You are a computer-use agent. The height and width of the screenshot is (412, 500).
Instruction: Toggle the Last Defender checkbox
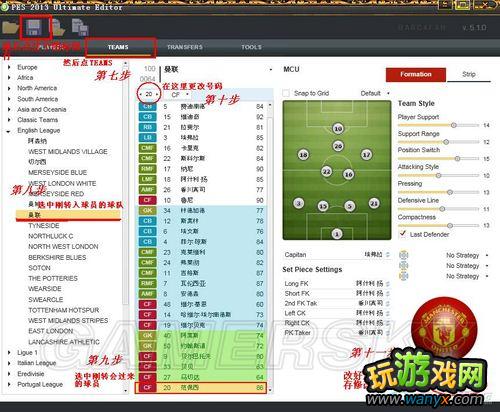[403, 234]
